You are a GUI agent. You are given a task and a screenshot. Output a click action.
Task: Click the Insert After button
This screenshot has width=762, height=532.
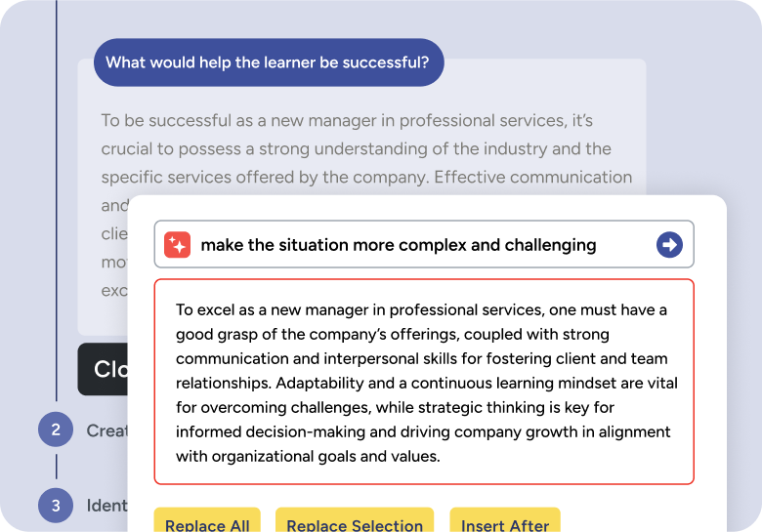(505, 520)
